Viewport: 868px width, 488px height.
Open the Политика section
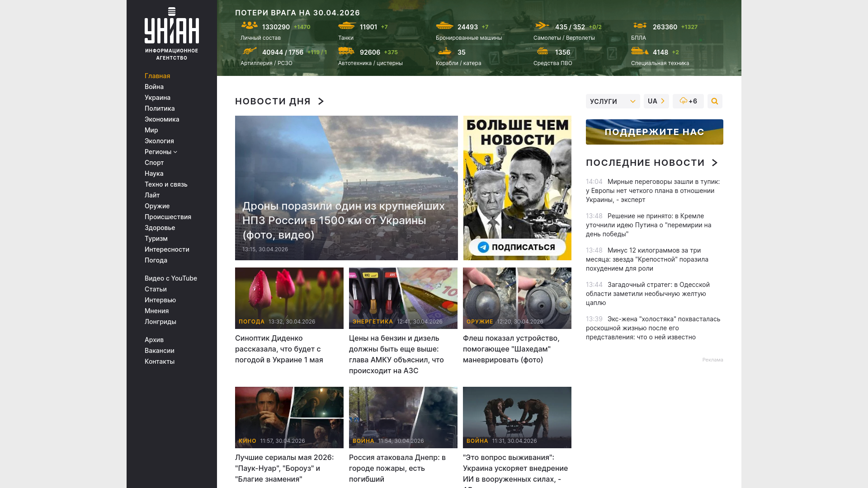click(160, 108)
